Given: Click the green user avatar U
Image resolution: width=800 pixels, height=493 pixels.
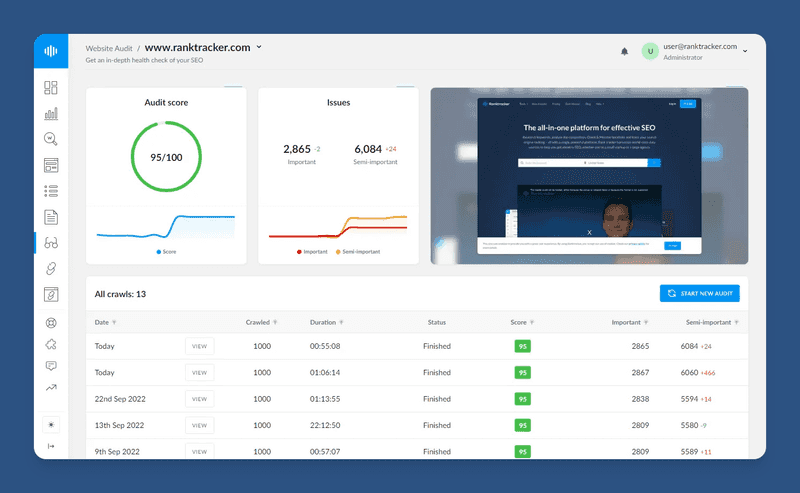Looking at the screenshot, I should coord(650,52).
